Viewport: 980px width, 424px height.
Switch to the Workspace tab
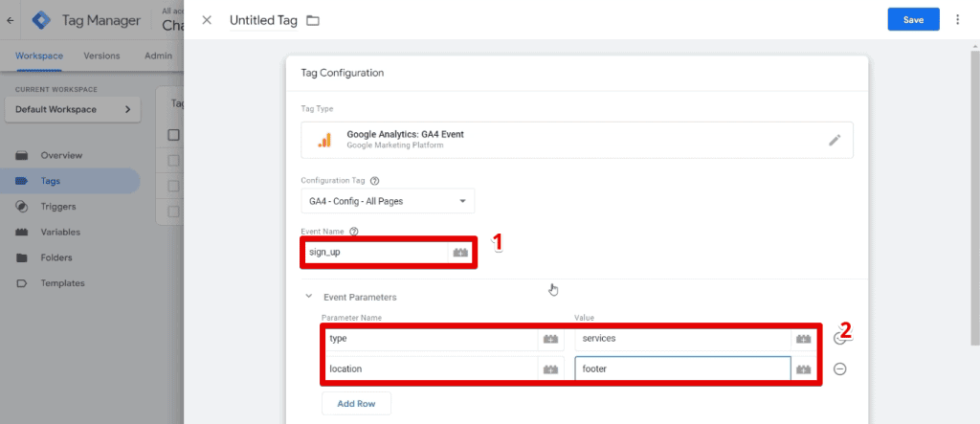click(39, 56)
